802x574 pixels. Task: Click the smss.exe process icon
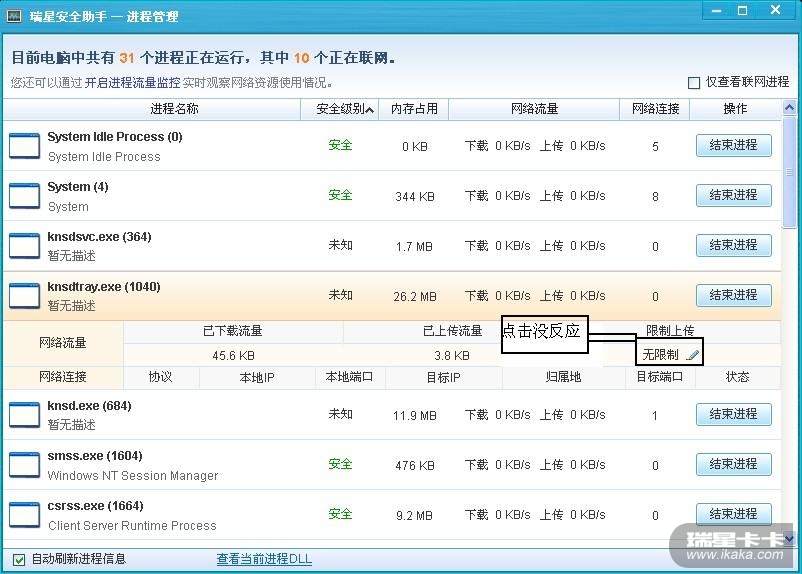(x=25, y=465)
